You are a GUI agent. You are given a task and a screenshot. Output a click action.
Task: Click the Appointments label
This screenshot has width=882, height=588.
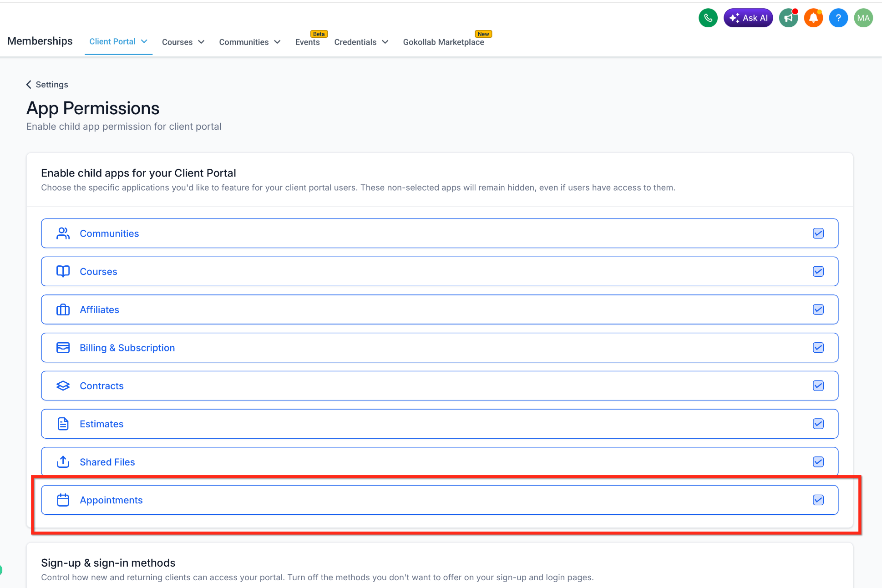[111, 500]
